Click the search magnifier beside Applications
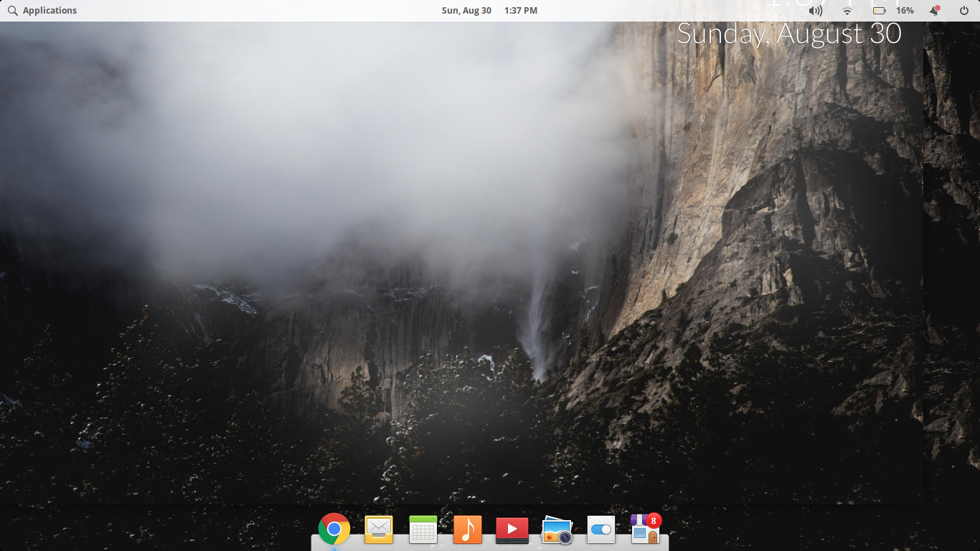Image resolution: width=980 pixels, height=551 pixels. pos(11,10)
